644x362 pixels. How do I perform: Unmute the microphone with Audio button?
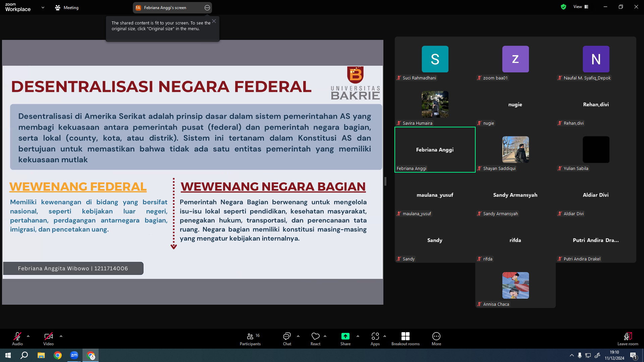pos(17,339)
